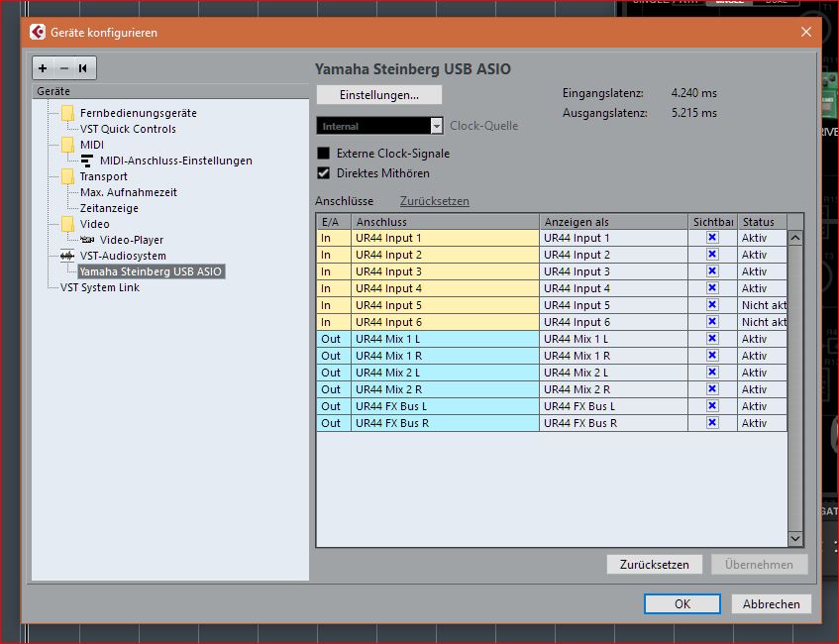
Task: Toggle visibility of UR44 Input 3
Action: (x=712, y=270)
